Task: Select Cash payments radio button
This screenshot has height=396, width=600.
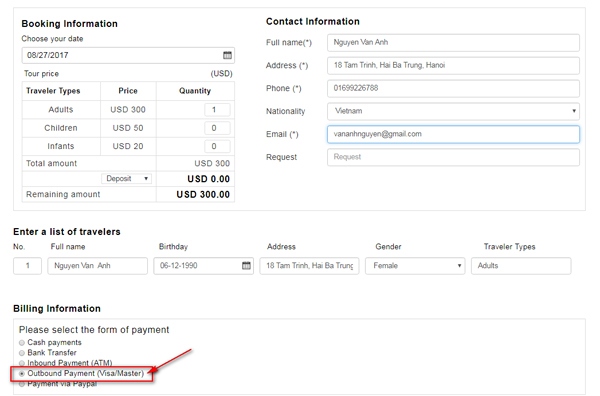Action: [x=22, y=343]
